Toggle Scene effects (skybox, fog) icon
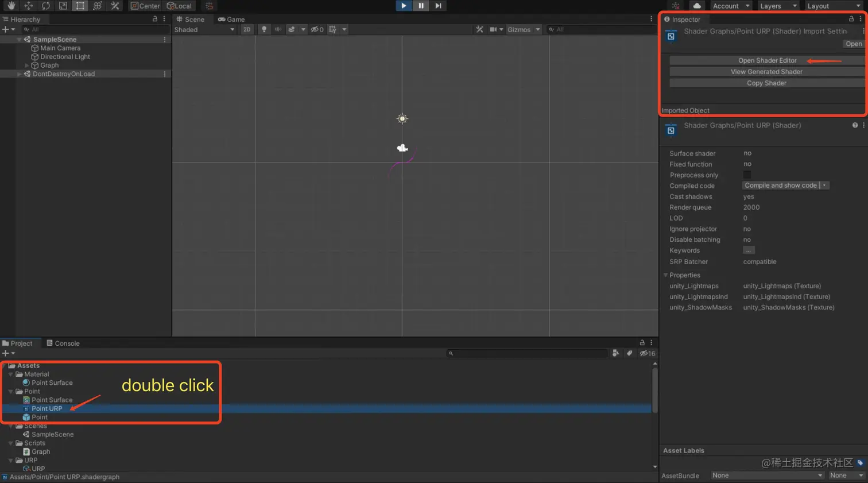Image resolution: width=868 pixels, height=483 pixels. click(292, 29)
